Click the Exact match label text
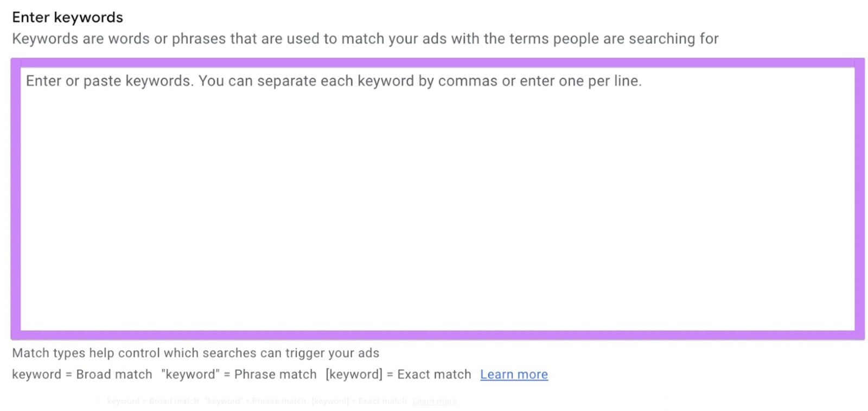Viewport: 868px width, 411px height. (434, 374)
